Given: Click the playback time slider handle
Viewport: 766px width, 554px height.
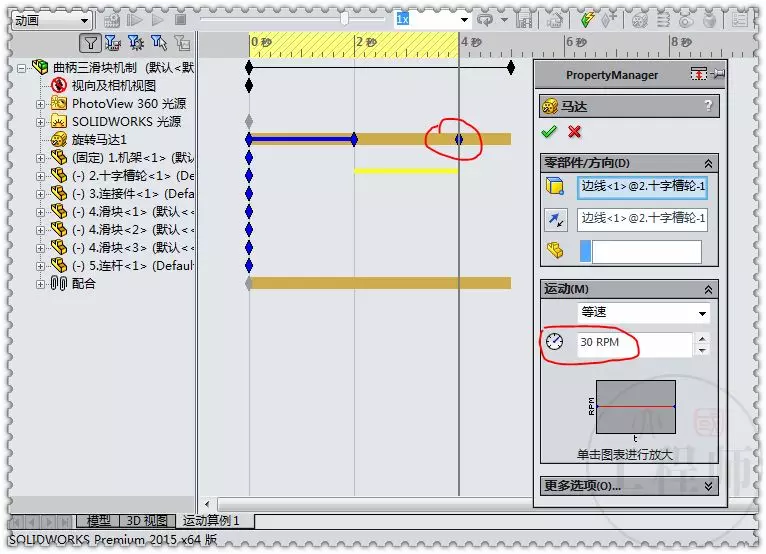Looking at the screenshot, I should (344, 19).
